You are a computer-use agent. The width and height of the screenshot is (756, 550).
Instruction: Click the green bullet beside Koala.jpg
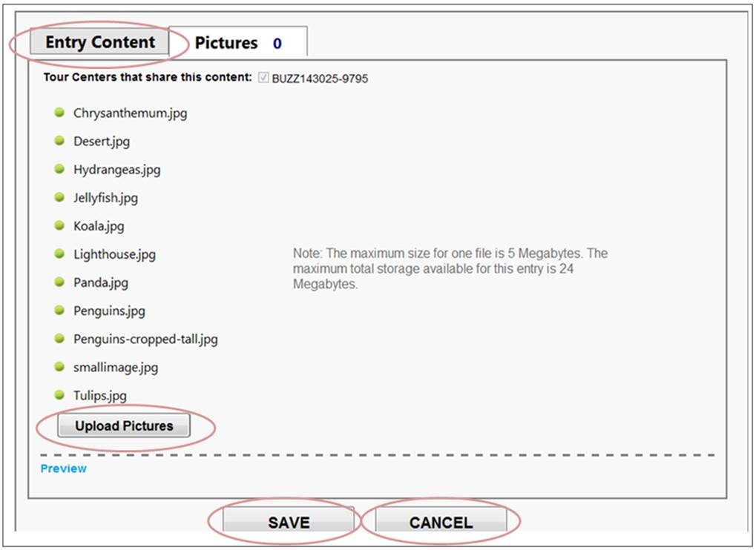click(x=59, y=225)
